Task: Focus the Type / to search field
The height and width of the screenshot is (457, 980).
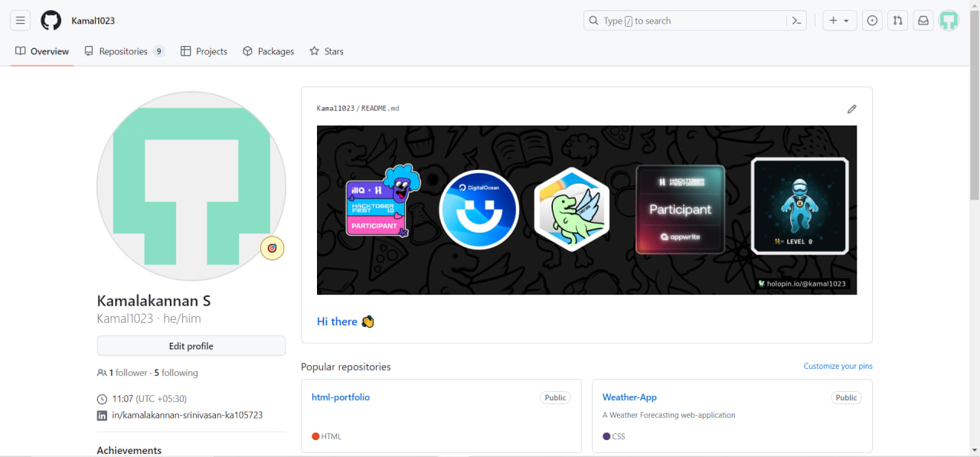Action: click(685, 21)
